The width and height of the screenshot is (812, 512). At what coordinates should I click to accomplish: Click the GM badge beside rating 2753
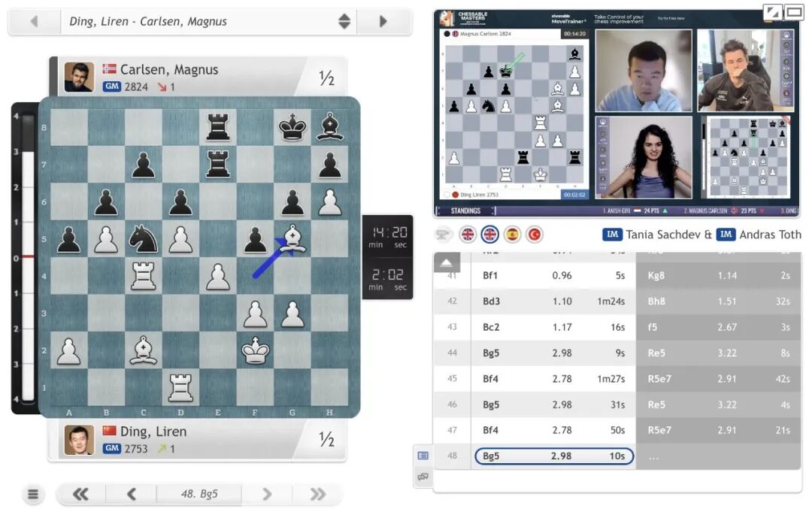(x=112, y=448)
